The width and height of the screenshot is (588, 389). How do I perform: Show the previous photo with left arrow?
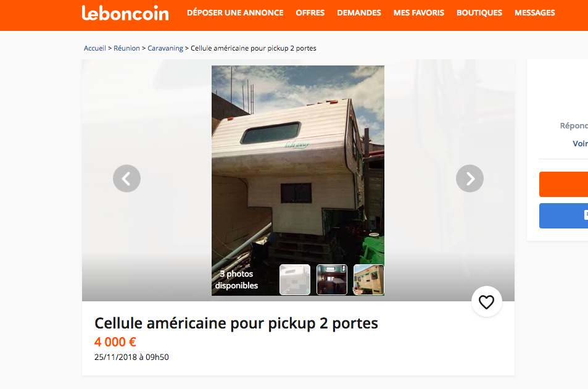point(126,178)
